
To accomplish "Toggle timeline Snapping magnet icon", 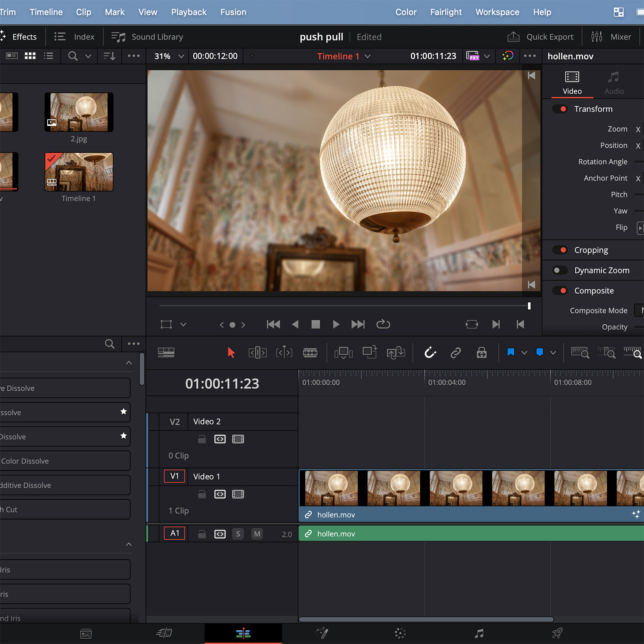I will [430, 353].
